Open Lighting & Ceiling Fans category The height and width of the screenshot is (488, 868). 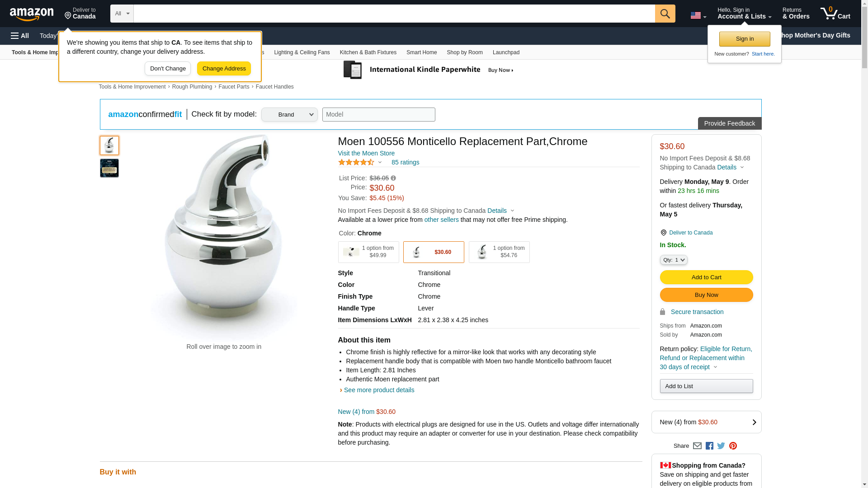(302, 52)
